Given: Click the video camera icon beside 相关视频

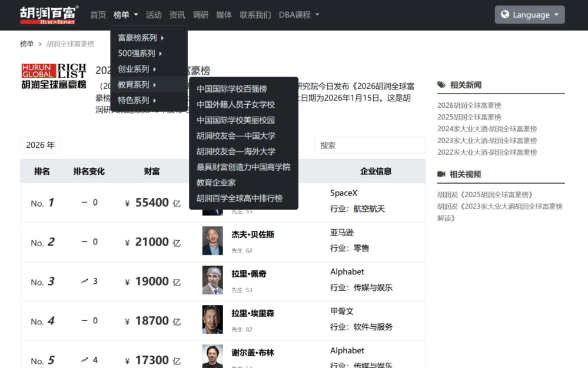Looking at the screenshot, I should (x=441, y=174).
